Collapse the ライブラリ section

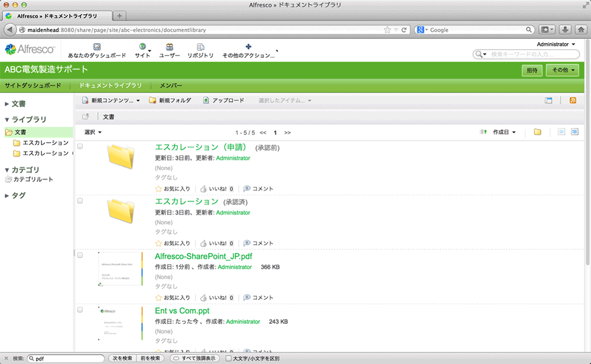7,119
